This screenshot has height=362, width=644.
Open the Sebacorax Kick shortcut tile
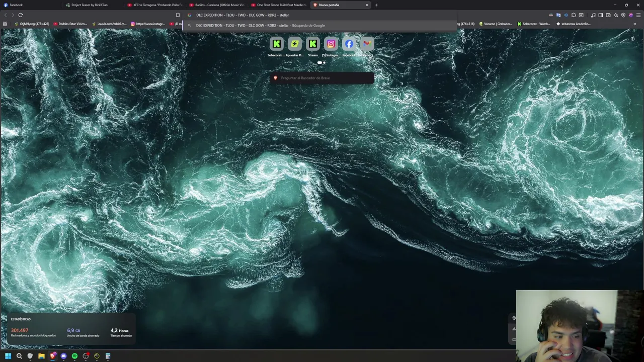point(276,44)
